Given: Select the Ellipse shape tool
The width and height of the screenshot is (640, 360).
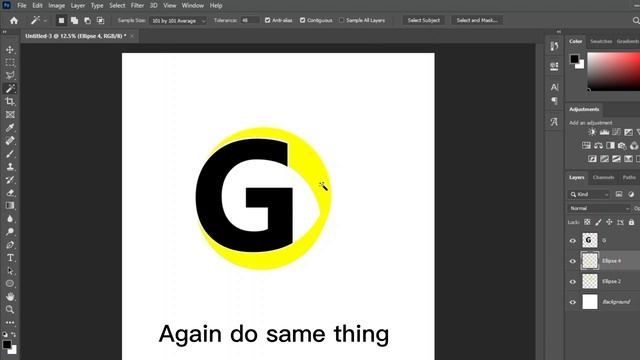Looking at the screenshot, I should tap(10, 283).
